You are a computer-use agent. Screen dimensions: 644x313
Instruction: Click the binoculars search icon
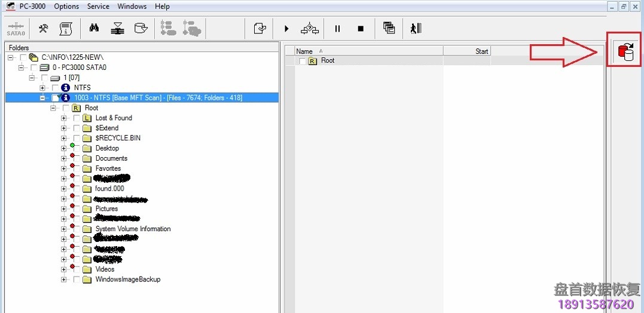(x=94, y=28)
